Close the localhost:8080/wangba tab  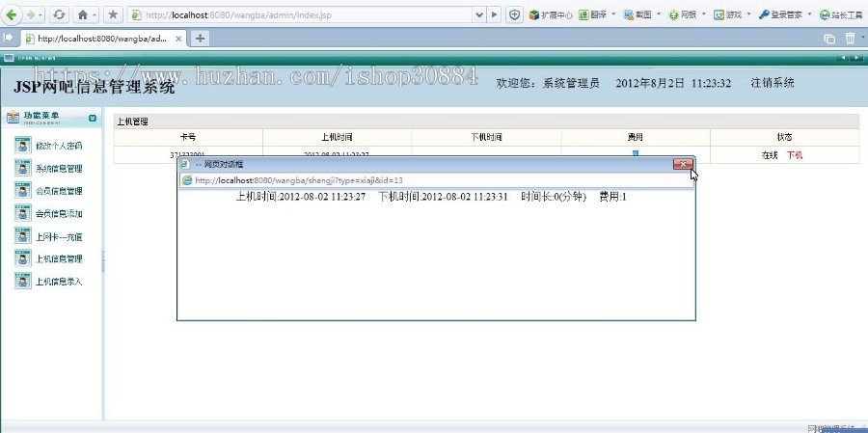[x=178, y=39]
